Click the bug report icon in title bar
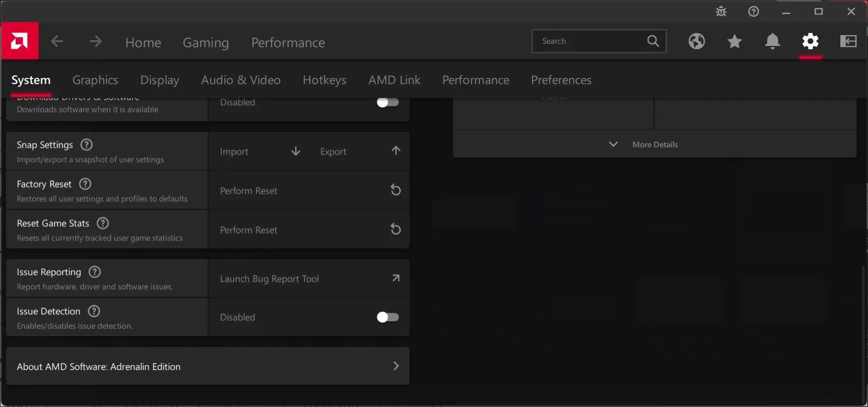The height and width of the screenshot is (407, 868). 721,11
